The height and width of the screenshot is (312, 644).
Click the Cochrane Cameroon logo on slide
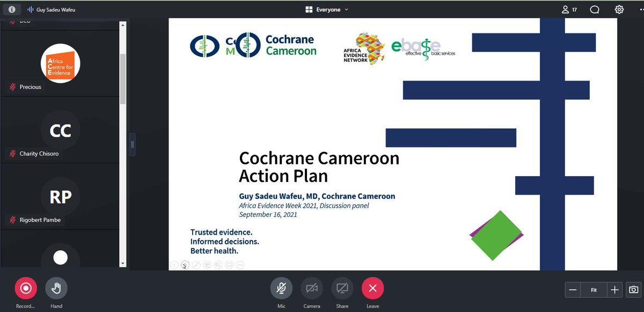point(276,45)
